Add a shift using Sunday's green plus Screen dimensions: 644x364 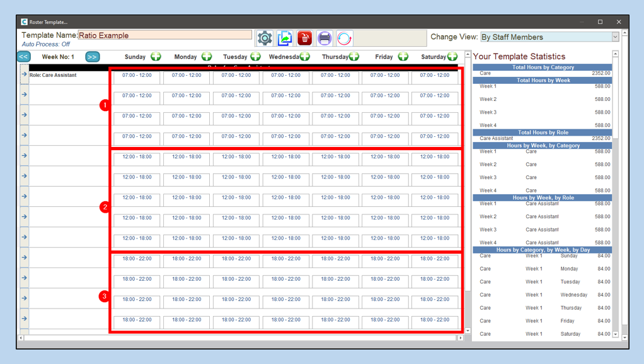(x=156, y=57)
